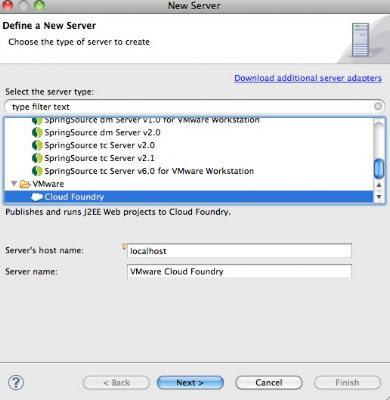390x400 pixels.
Task: Click the Cloud Foundry cloud icon
Action: [37, 197]
